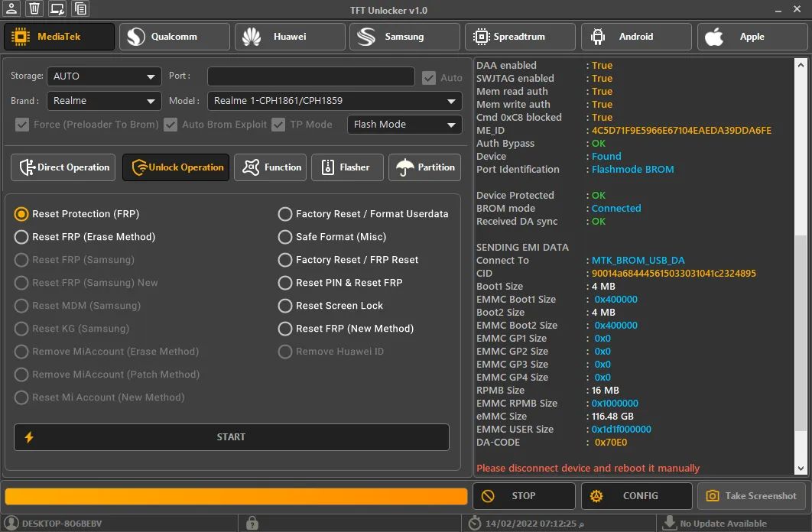Image resolution: width=812 pixels, height=532 pixels.
Task: Click the Port input field
Action: pos(310,76)
